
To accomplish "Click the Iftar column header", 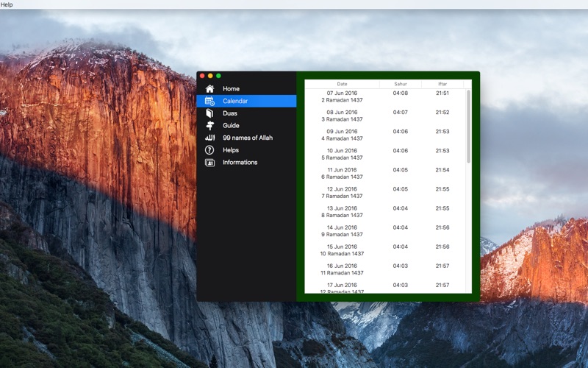I will [442, 84].
